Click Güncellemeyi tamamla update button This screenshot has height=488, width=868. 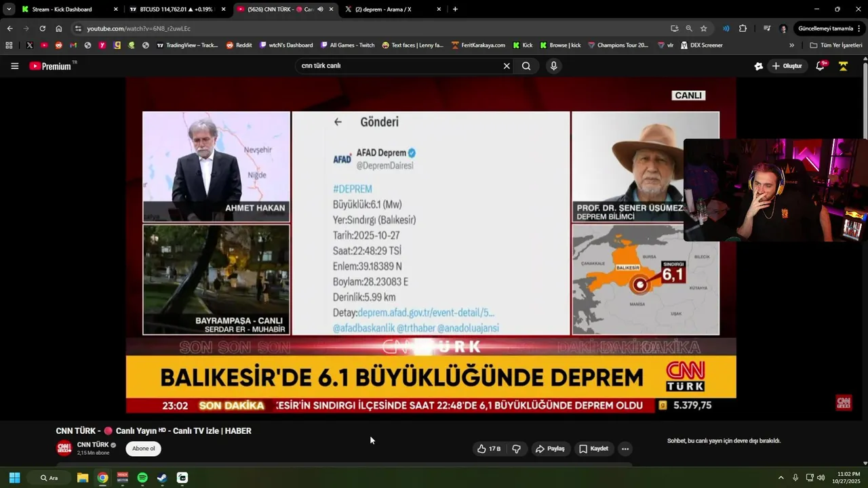coord(825,28)
